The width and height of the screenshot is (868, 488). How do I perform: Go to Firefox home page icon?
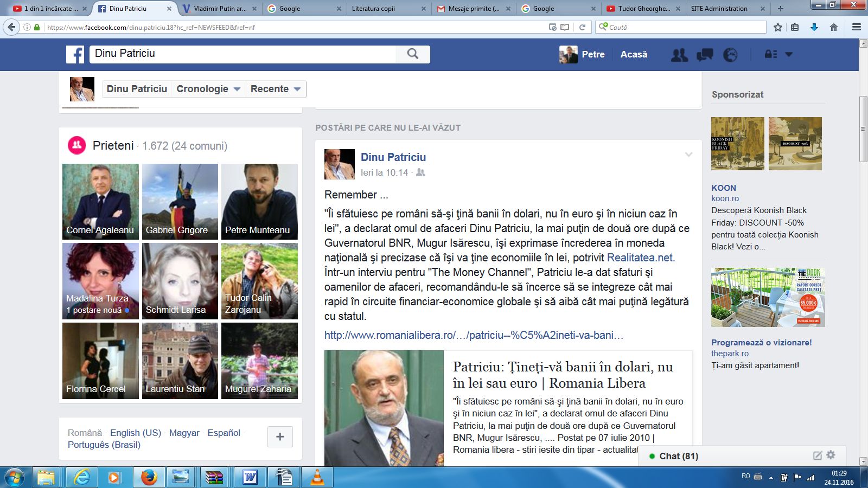pyautogui.click(x=834, y=27)
